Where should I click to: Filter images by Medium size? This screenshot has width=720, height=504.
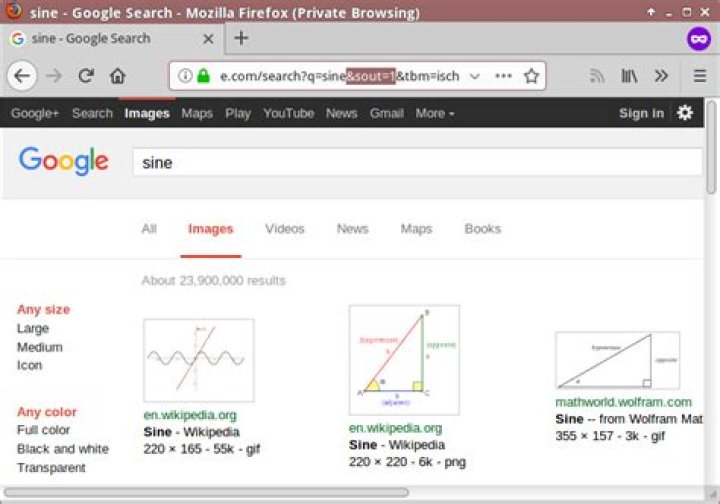pyautogui.click(x=40, y=347)
